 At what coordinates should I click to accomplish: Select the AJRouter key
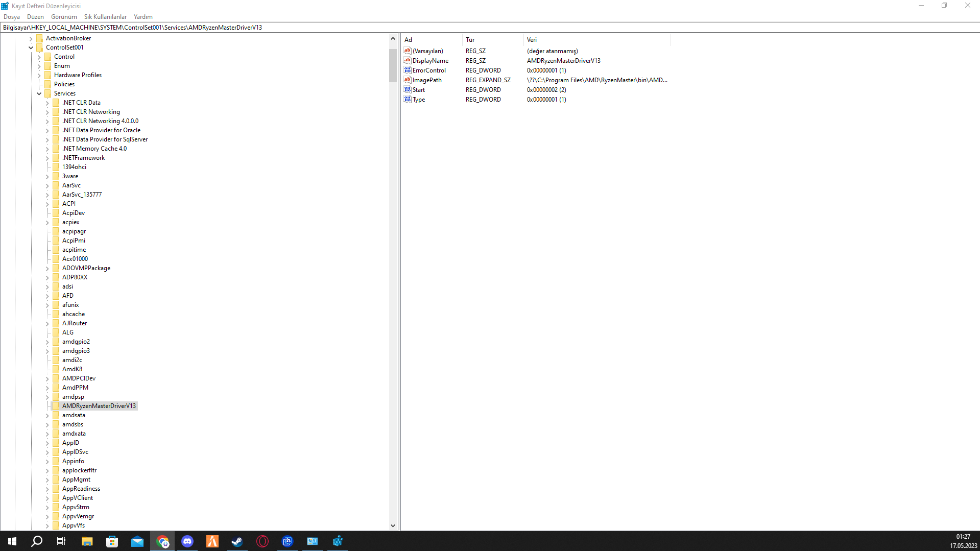[x=75, y=323]
